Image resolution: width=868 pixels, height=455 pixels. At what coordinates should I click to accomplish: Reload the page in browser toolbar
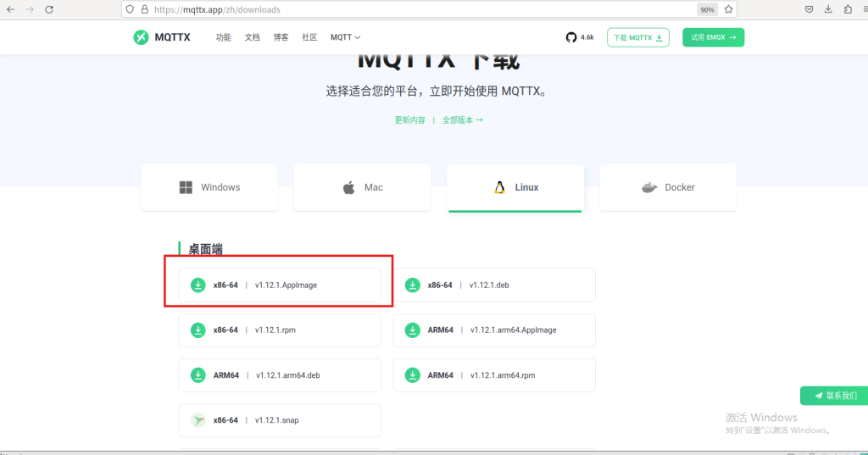tap(49, 9)
